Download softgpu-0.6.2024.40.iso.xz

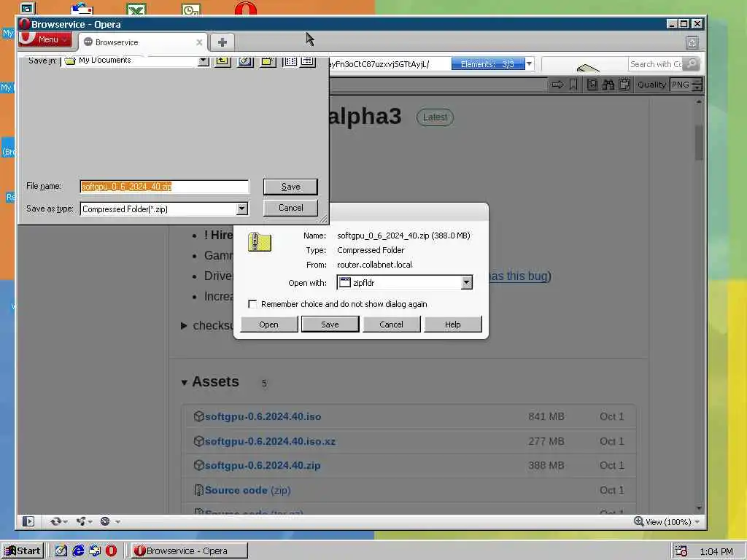[x=270, y=441]
